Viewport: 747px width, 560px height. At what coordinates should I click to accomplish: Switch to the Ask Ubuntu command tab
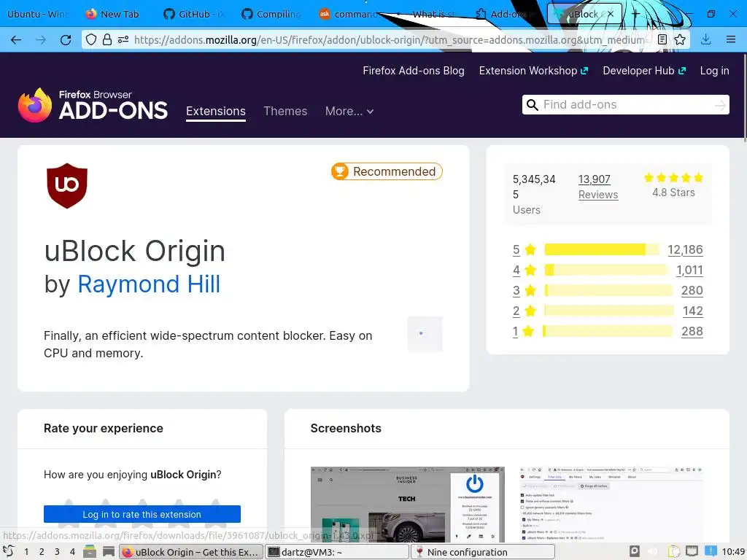[x=349, y=14]
